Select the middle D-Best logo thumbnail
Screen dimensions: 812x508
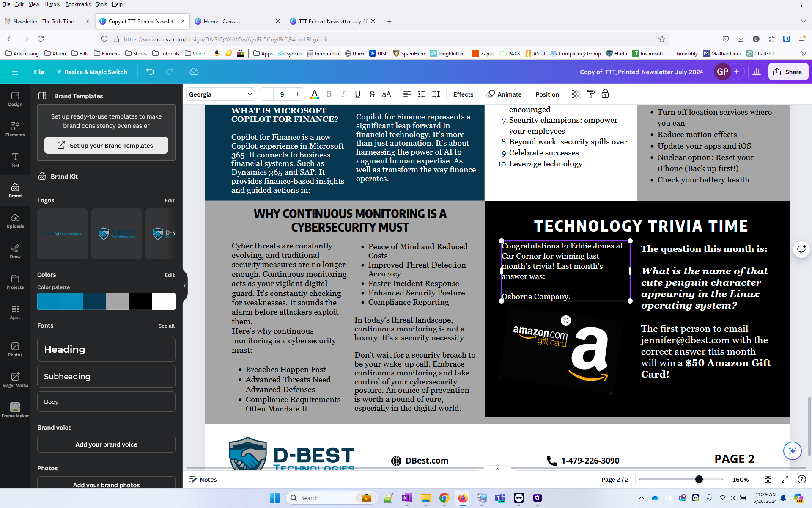point(117,233)
